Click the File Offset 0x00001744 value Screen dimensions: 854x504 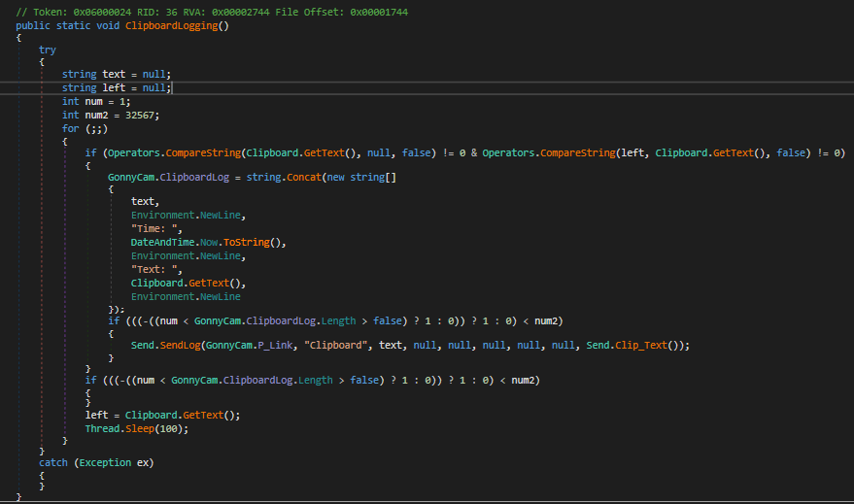[x=379, y=12]
